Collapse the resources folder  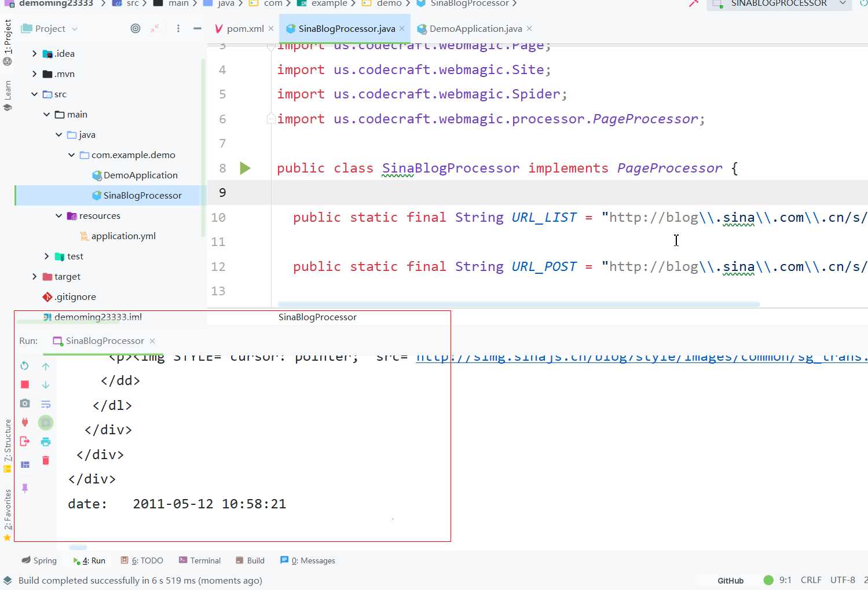click(x=59, y=215)
